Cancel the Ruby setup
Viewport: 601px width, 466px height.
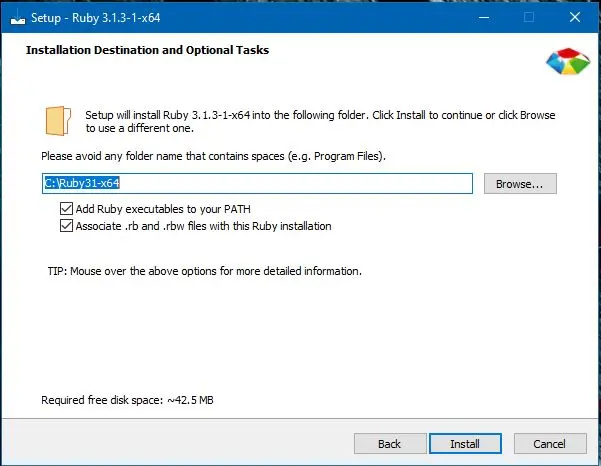click(x=550, y=444)
